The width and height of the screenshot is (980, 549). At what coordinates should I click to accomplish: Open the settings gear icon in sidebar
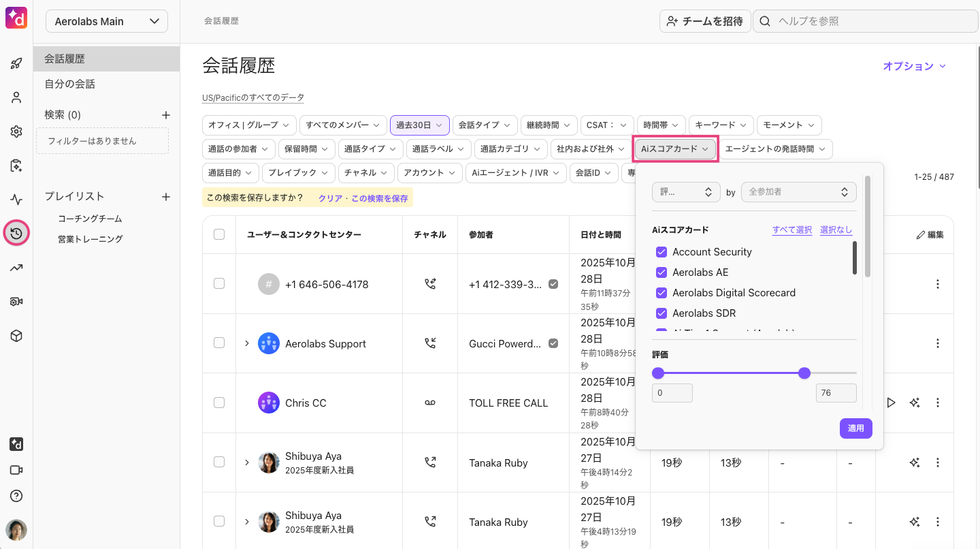[16, 131]
